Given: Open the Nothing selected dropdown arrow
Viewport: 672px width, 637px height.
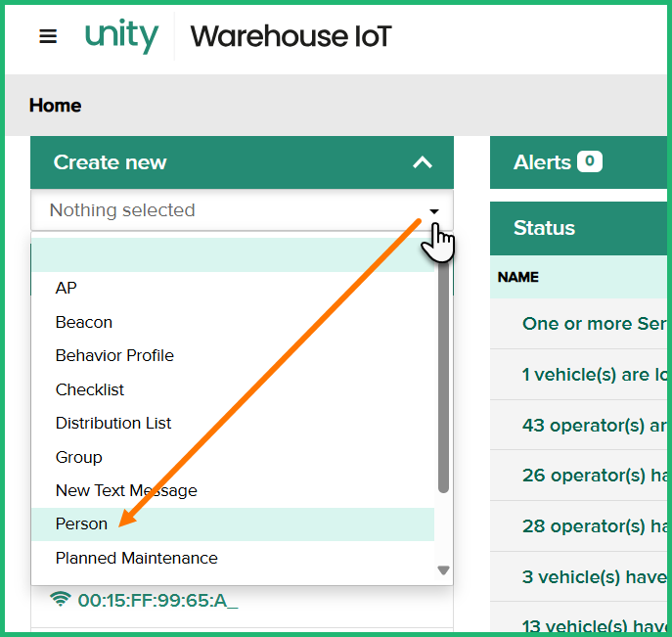Looking at the screenshot, I should coord(434,210).
